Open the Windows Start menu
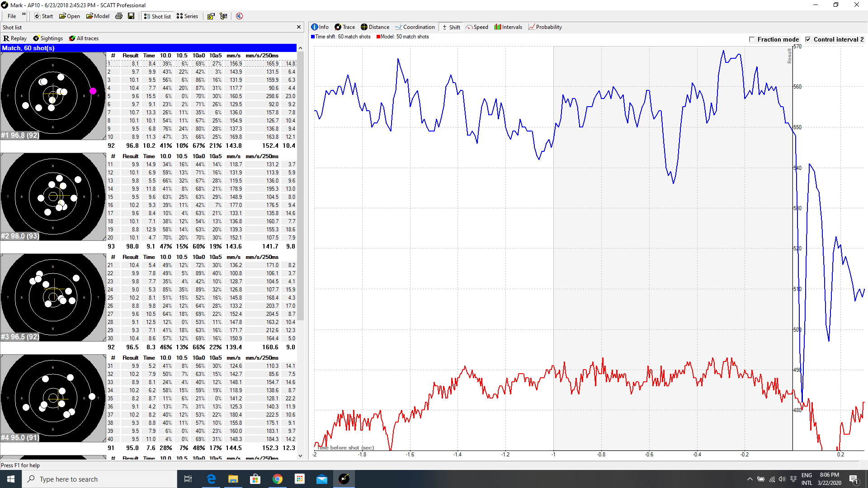 click(x=11, y=479)
